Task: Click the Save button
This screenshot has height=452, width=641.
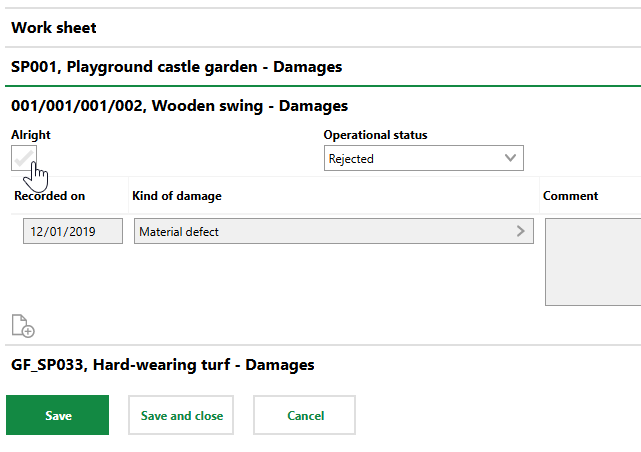Action: click(x=58, y=415)
